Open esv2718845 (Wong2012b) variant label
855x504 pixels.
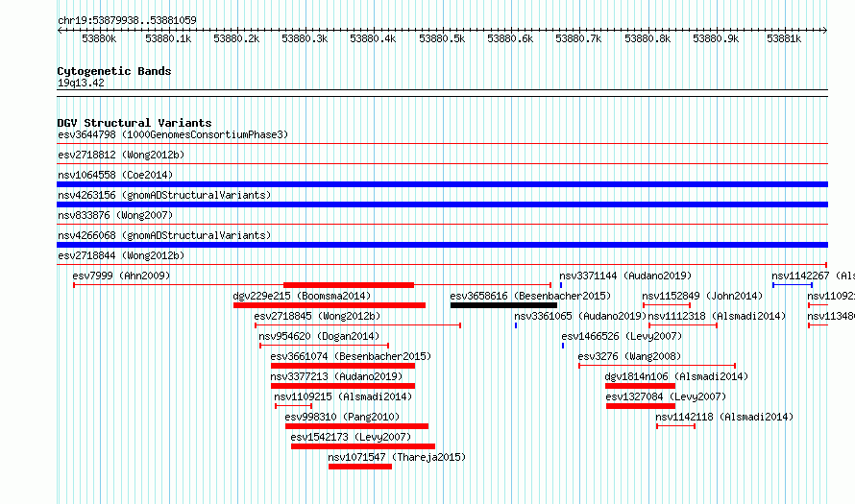(x=317, y=316)
